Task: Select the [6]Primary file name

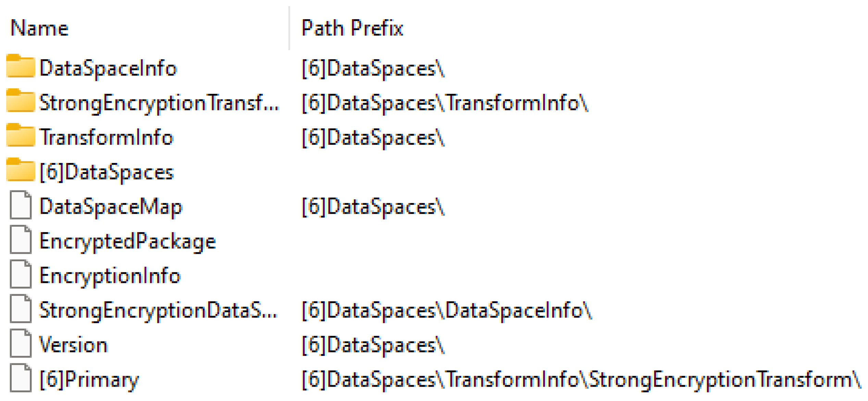Action: [x=89, y=379]
